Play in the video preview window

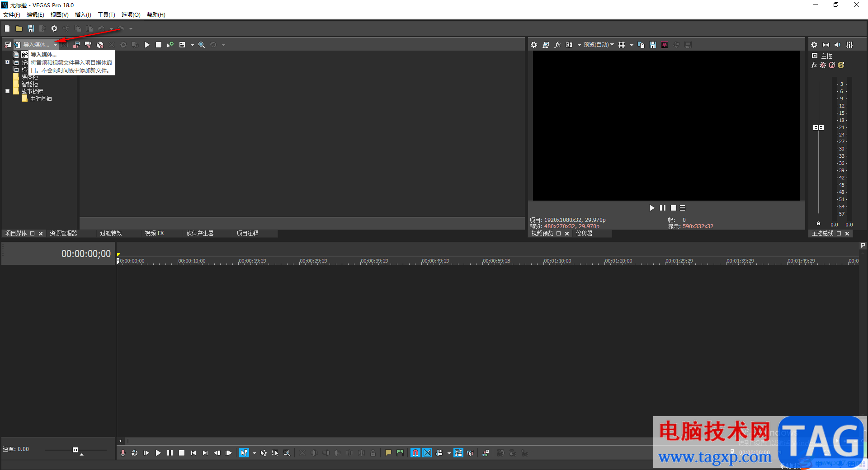pos(651,208)
